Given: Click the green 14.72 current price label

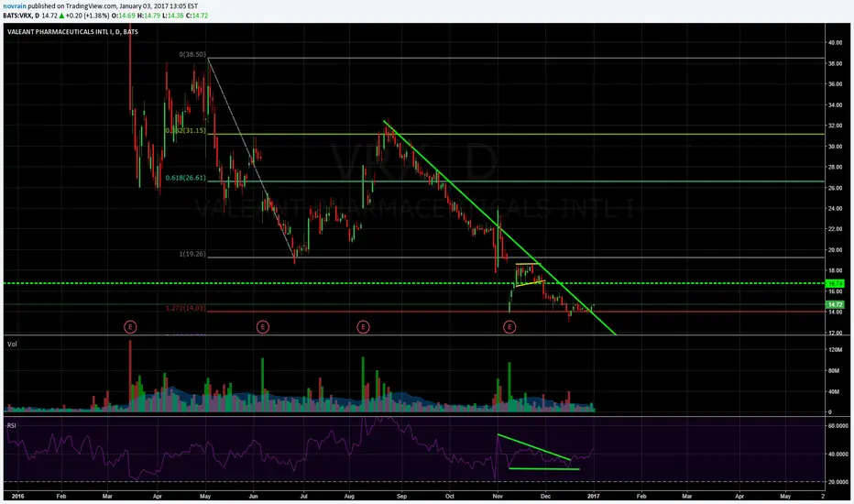Looking at the screenshot, I should coord(835,304).
